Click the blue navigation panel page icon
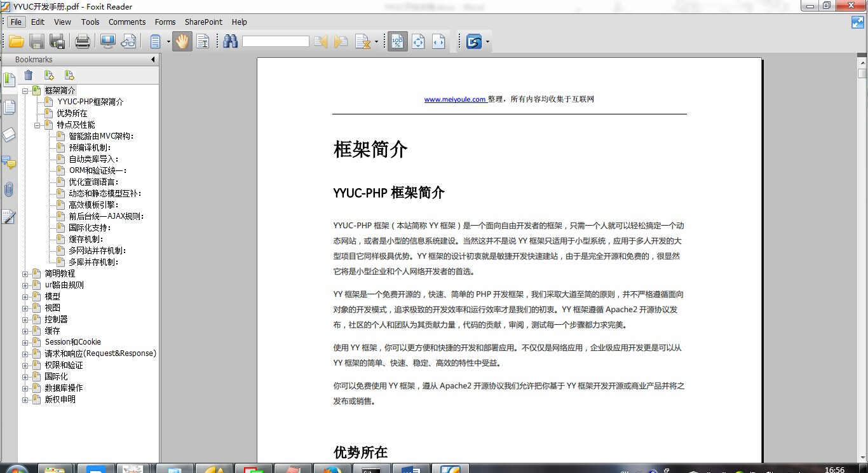Viewport: 868px width, 473px height. point(155,42)
